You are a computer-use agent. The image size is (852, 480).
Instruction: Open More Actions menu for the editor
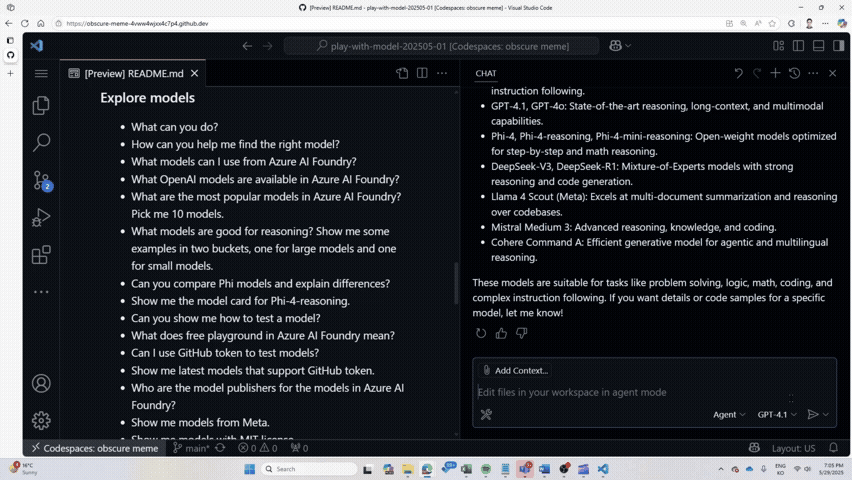[x=442, y=73]
